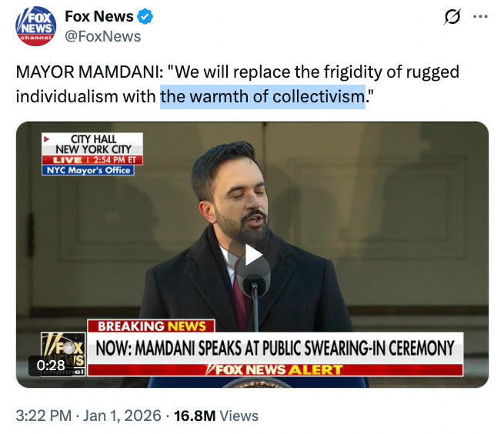Click the @FoxNews handle
Viewport: 504px width, 434px height.
coord(102,35)
